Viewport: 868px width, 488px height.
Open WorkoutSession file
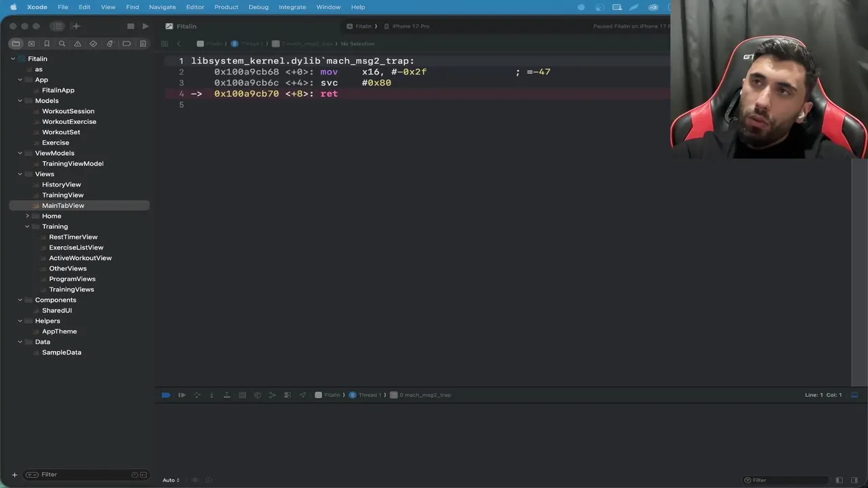68,111
